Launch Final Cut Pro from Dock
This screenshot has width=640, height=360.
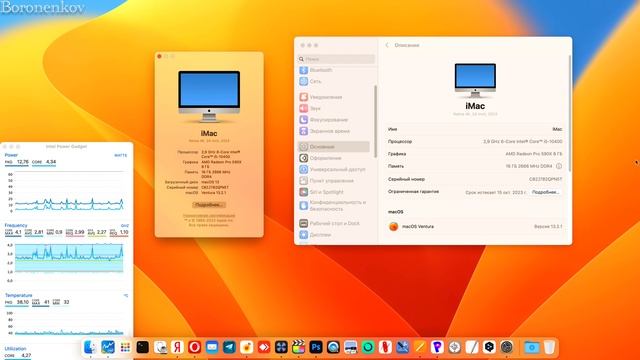coord(298,347)
